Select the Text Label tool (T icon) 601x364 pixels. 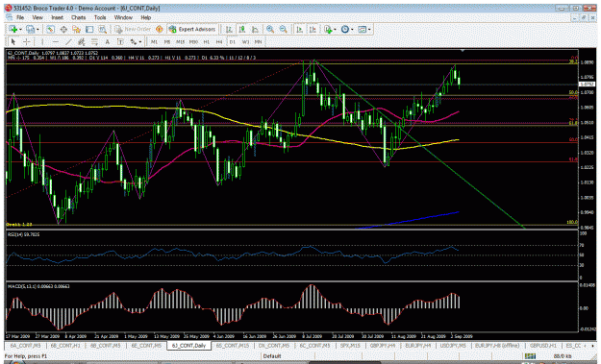pyautogui.click(x=120, y=41)
